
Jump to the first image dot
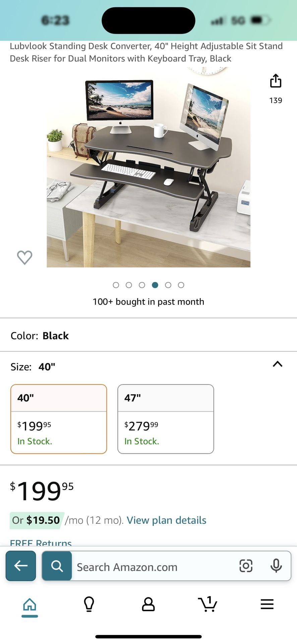pos(116,285)
